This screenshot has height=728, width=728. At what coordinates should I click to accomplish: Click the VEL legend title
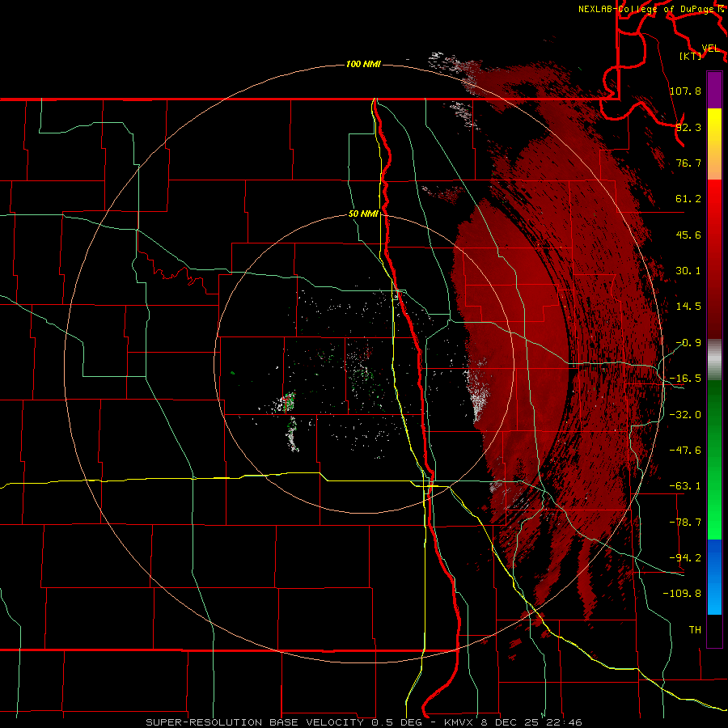tap(711, 48)
